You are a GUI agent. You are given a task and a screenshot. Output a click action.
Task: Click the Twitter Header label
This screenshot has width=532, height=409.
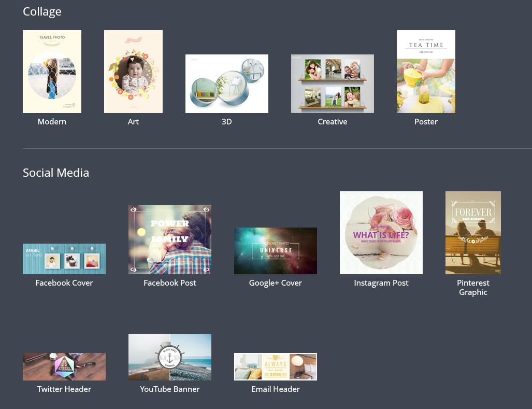64,389
